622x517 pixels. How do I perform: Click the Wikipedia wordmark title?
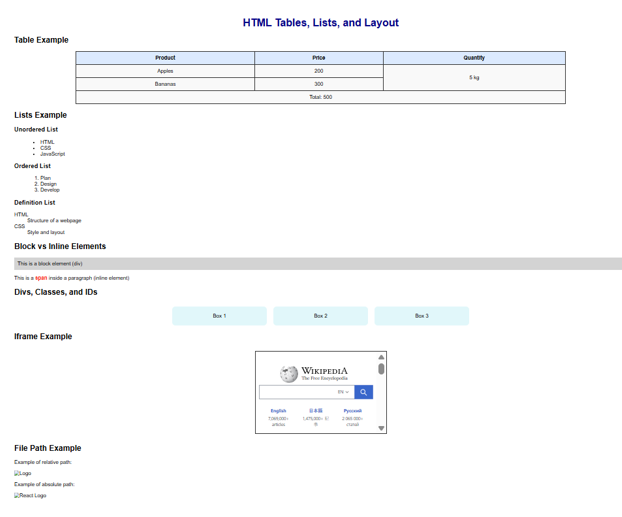(324, 371)
